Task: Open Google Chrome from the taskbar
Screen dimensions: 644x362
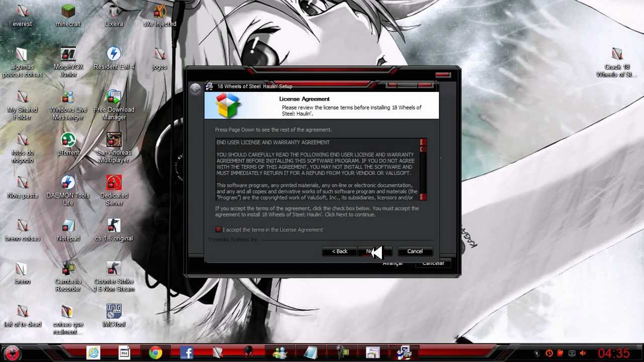Action: pos(155,353)
